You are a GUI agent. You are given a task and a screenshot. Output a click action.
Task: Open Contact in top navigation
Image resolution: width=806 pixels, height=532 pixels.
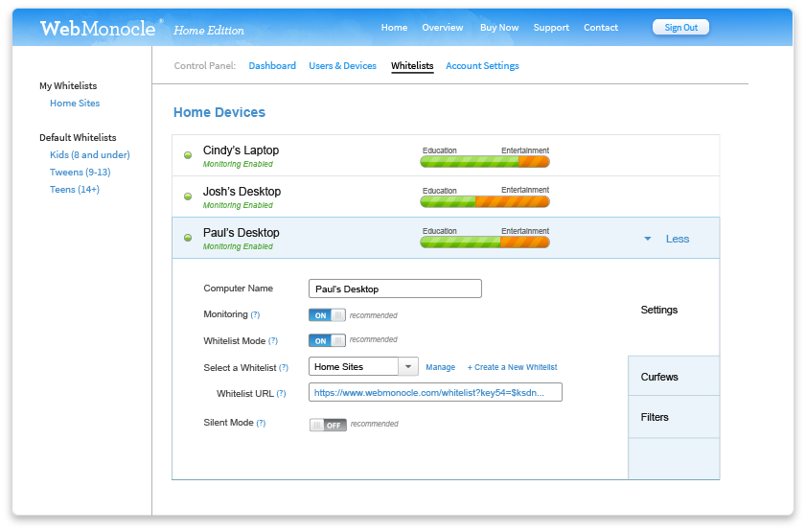click(601, 28)
